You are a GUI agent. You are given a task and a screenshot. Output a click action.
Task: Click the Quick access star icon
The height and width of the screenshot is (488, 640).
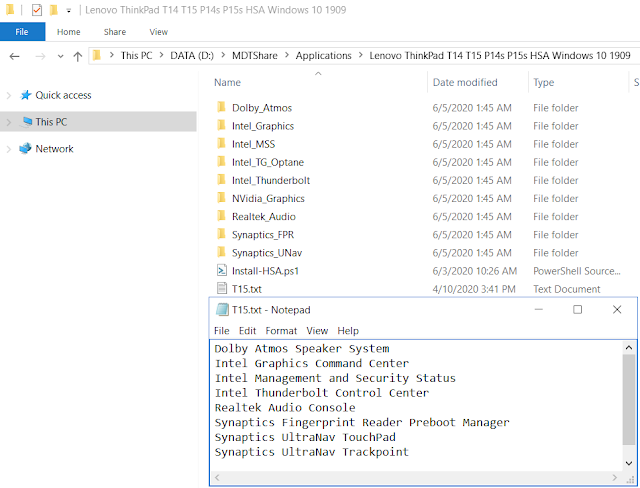coord(26,95)
